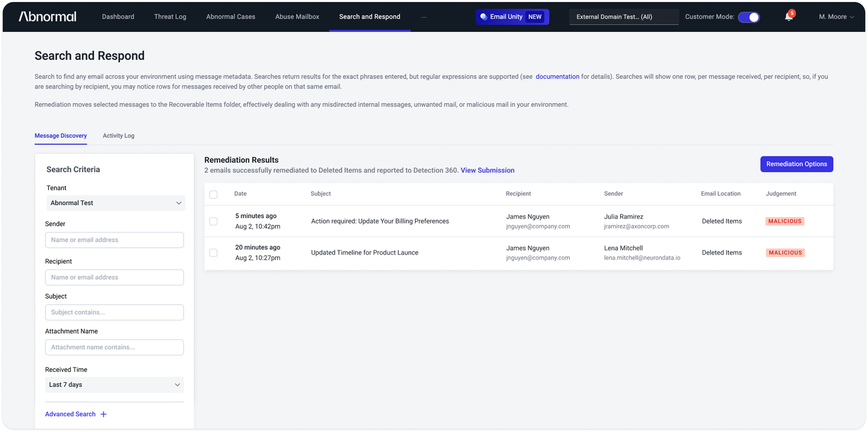
Task: Go to the Dashboard nav item
Action: point(118,17)
